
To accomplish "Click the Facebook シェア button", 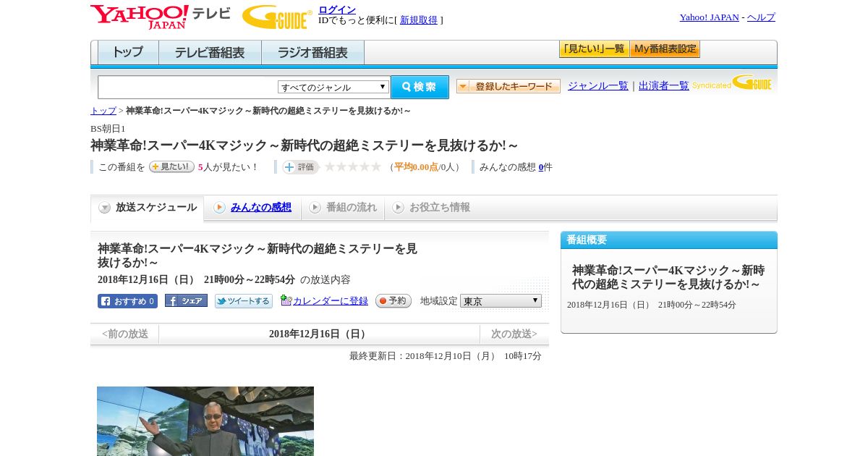I will (x=186, y=300).
